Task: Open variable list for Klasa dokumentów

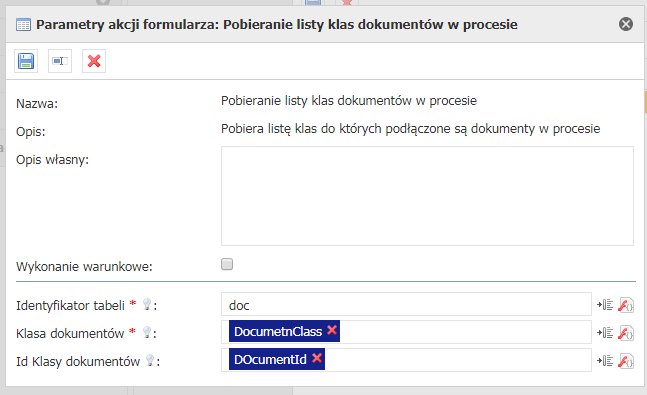Action: tap(605, 333)
